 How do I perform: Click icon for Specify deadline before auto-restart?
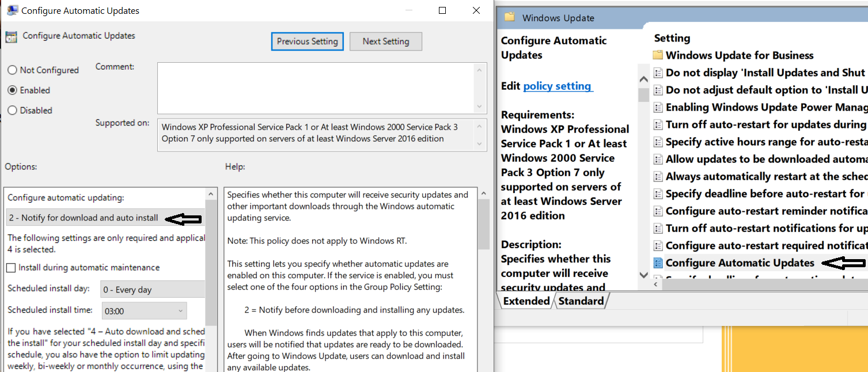coord(658,193)
